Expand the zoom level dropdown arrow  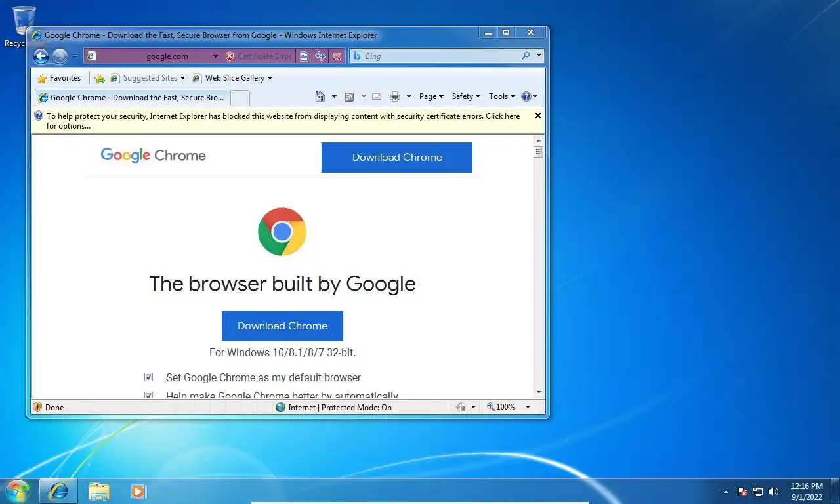528,407
